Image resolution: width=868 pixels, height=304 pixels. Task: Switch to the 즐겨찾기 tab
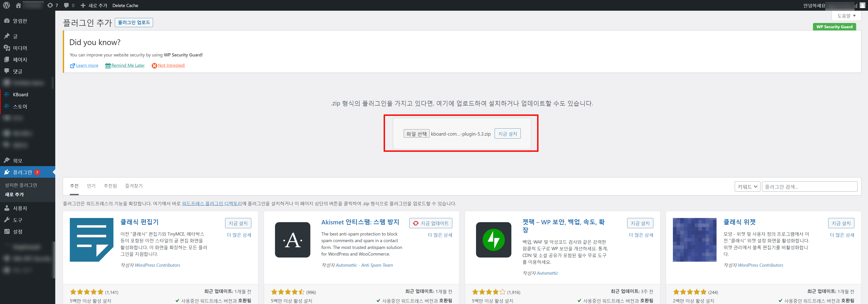coord(133,186)
